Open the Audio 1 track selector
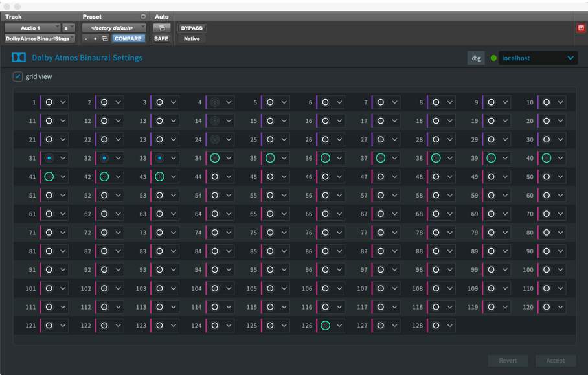Image resolution: width=588 pixels, height=375 pixels. point(32,28)
